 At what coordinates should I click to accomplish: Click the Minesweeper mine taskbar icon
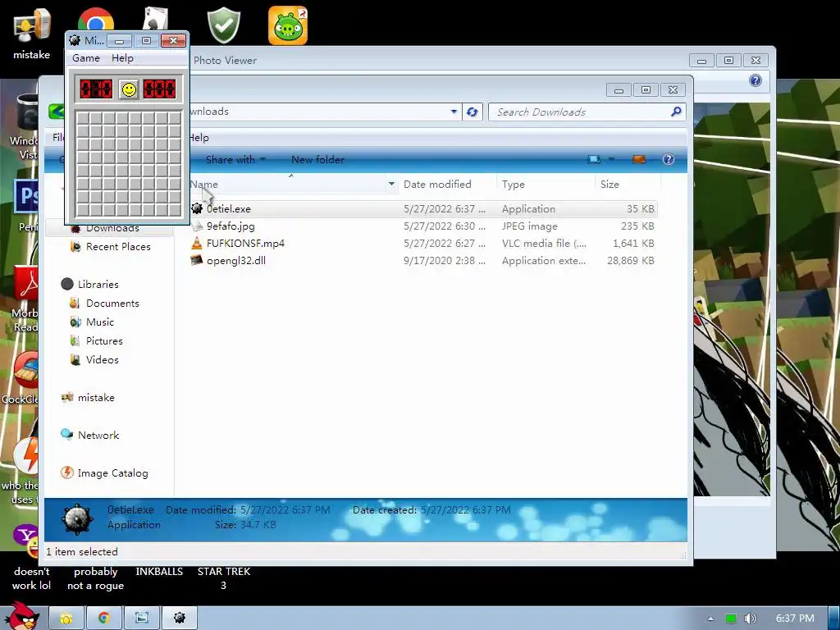point(180,619)
